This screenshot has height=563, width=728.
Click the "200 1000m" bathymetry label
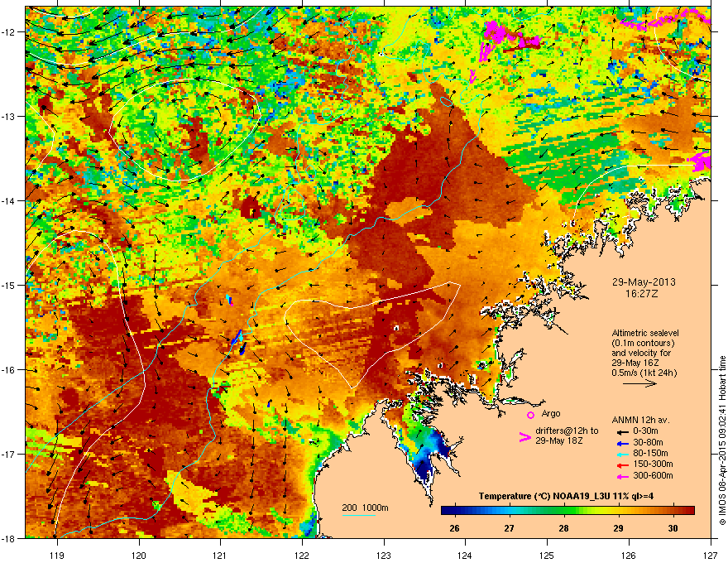365,508
